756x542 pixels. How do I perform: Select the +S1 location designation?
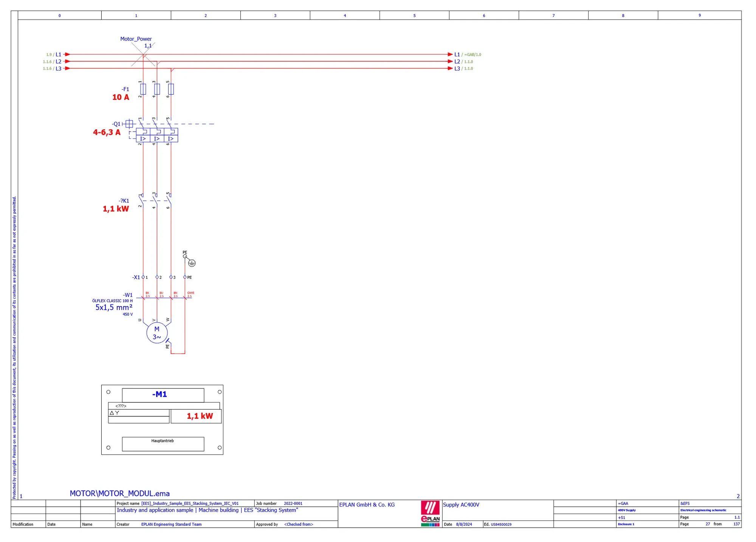point(621,517)
